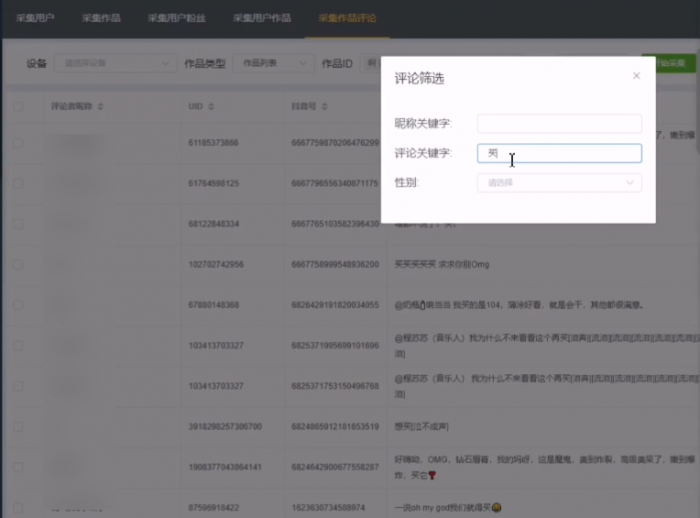The width and height of the screenshot is (700, 518).
Task: Expand the 设备 dropdown
Action: pos(113,63)
